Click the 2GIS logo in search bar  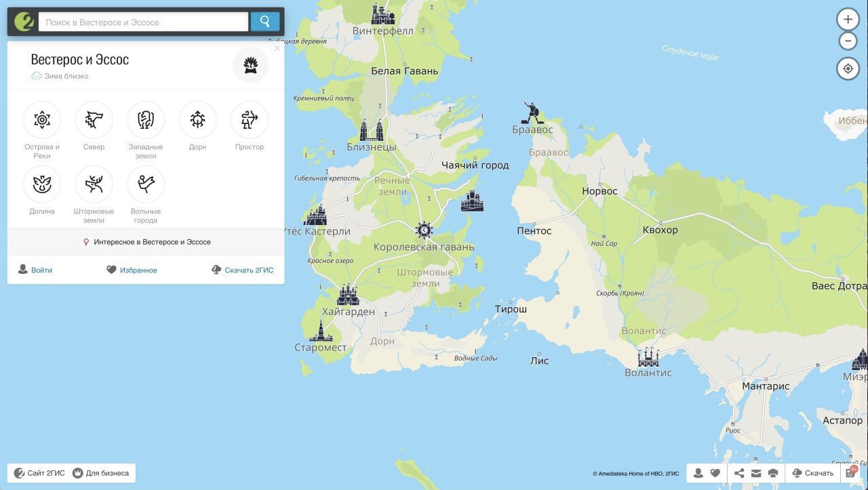[x=24, y=22]
